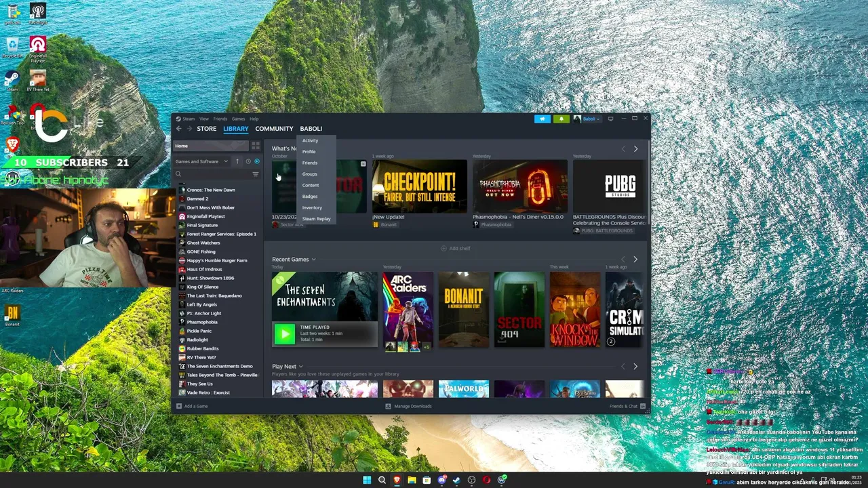Screen dimensions: 868x488
Task: Advance Play Next shelf right arrow
Action: click(635, 366)
